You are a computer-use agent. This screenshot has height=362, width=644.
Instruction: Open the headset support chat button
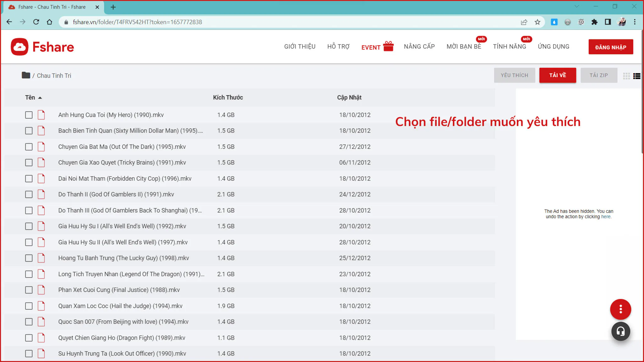[620, 331]
